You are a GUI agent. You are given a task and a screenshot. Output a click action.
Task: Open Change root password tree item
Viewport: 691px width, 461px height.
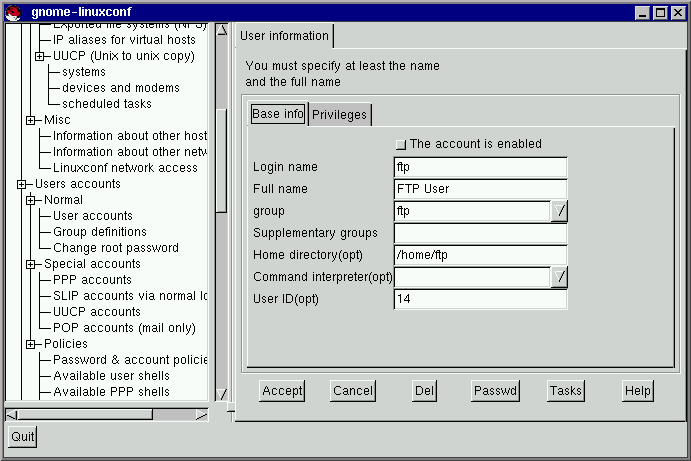click(x=115, y=248)
